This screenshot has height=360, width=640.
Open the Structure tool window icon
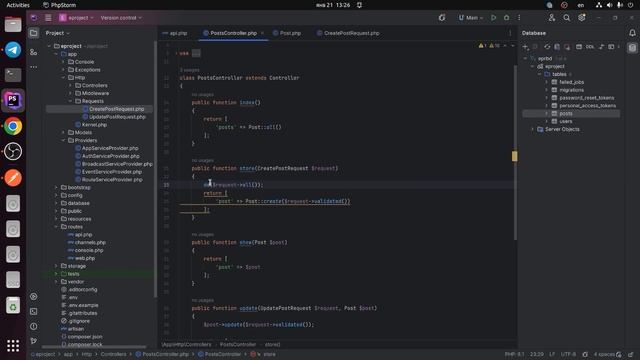coord(33,52)
